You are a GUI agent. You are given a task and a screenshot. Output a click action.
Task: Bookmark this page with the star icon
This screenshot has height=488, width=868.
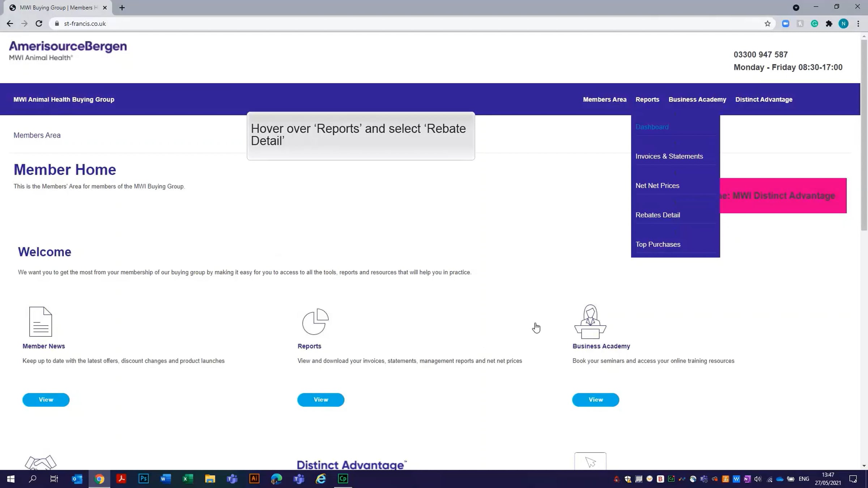click(x=767, y=23)
